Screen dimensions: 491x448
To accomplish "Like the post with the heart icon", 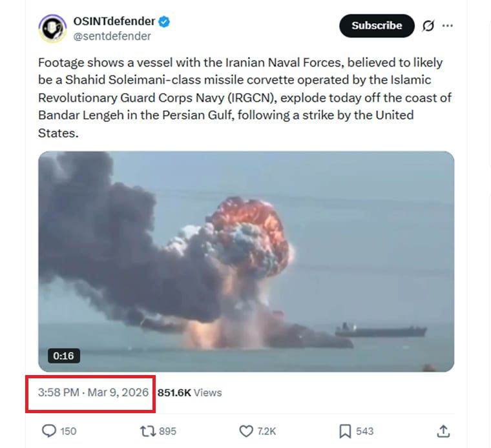I will (246, 431).
